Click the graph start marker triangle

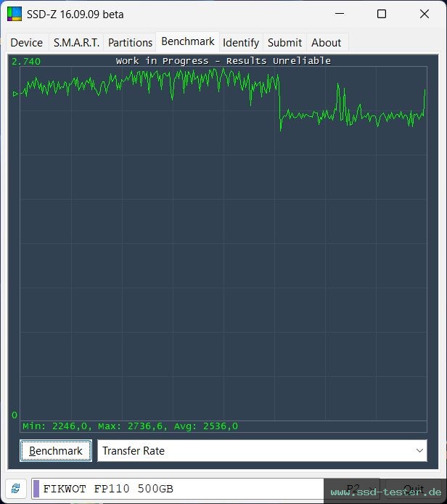point(15,94)
